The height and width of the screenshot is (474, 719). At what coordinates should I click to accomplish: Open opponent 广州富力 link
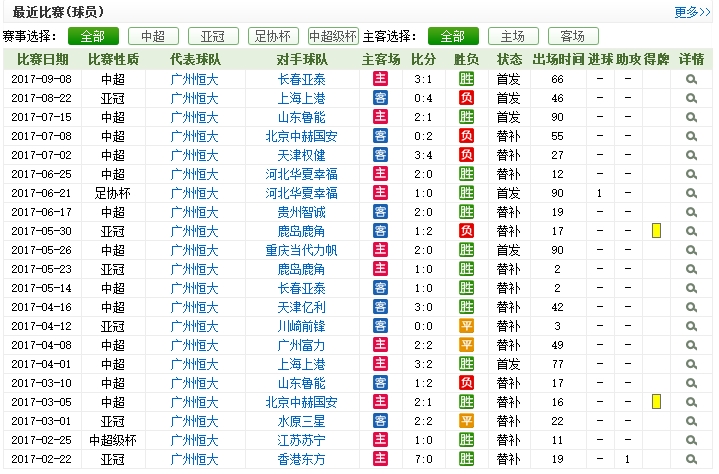coord(302,345)
